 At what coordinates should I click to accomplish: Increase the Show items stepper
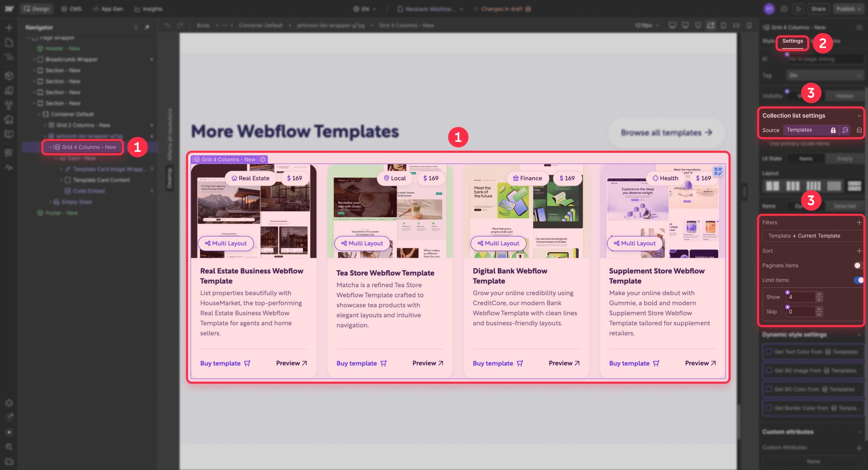[x=819, y=295]
